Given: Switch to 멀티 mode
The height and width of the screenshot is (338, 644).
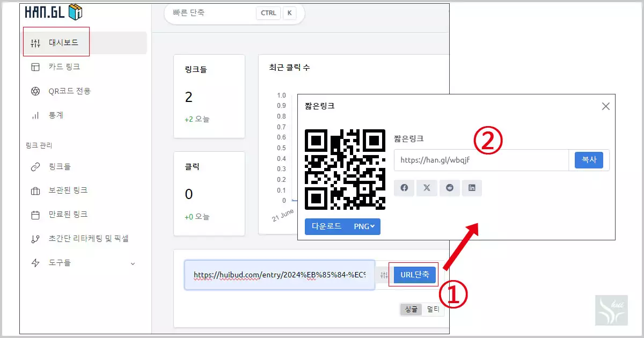Looking at the screenshot, I should click(434, 310).
